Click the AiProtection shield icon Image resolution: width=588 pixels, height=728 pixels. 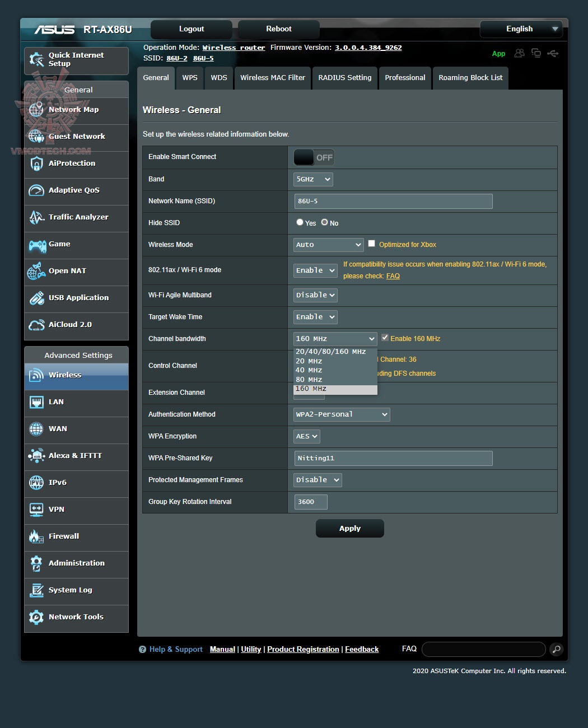pos(36,164)
